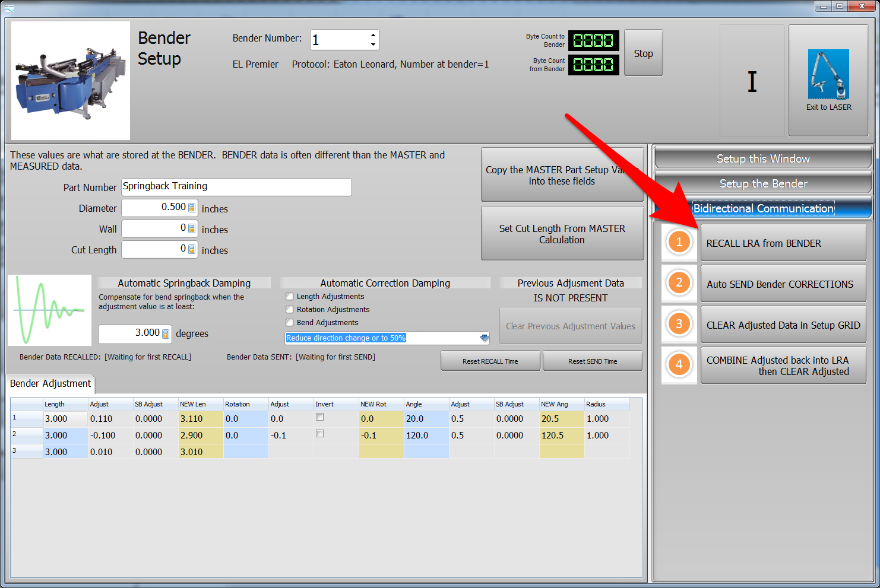Open calculator icon in Diameter field
The width and height of the screenshot is (880, 588).
pyautogui.click(x=192, y=208)
